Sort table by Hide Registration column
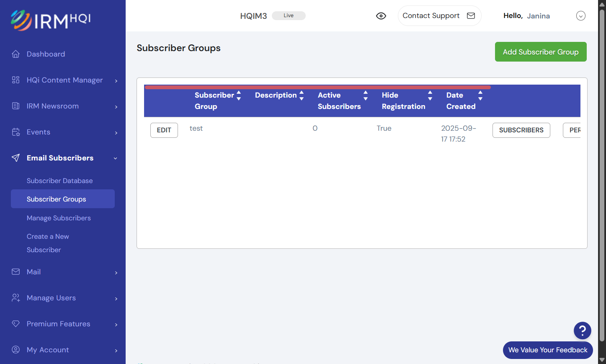 430,96
